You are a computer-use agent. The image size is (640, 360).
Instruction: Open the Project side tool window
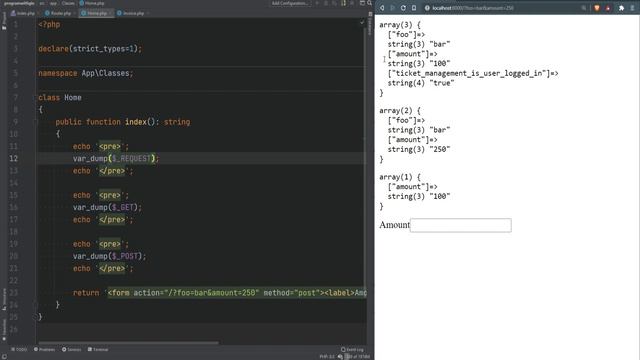click(x=4, y=21)
